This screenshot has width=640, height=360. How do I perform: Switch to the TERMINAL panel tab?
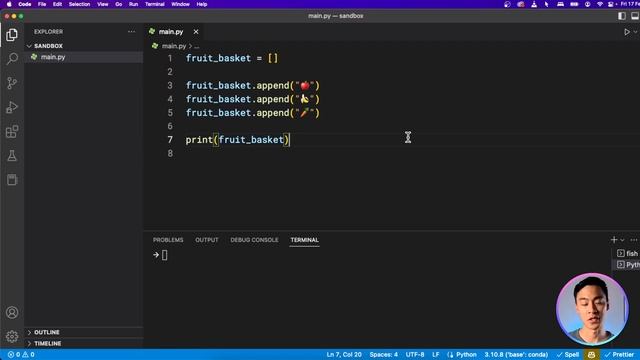(x=304, y=240)
